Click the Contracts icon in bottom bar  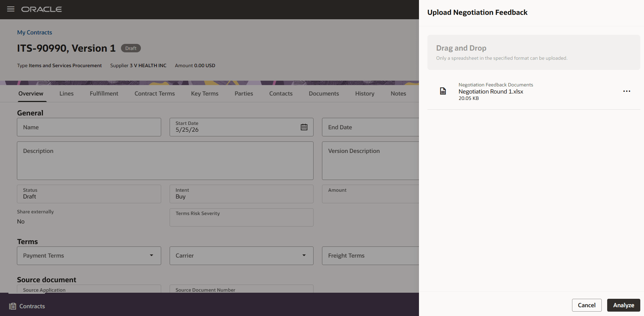[13, 306]
